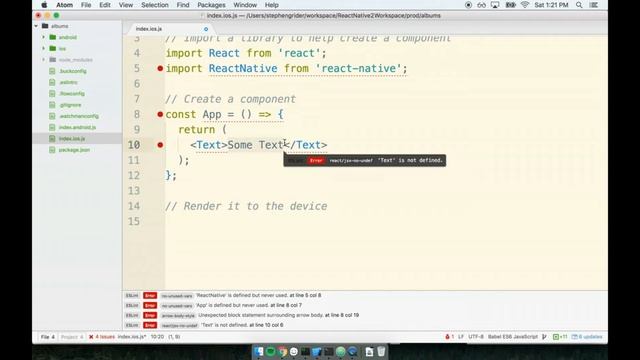Open the Find menu
The width and height of the screenshot is (640, 360).
[183, 5]
